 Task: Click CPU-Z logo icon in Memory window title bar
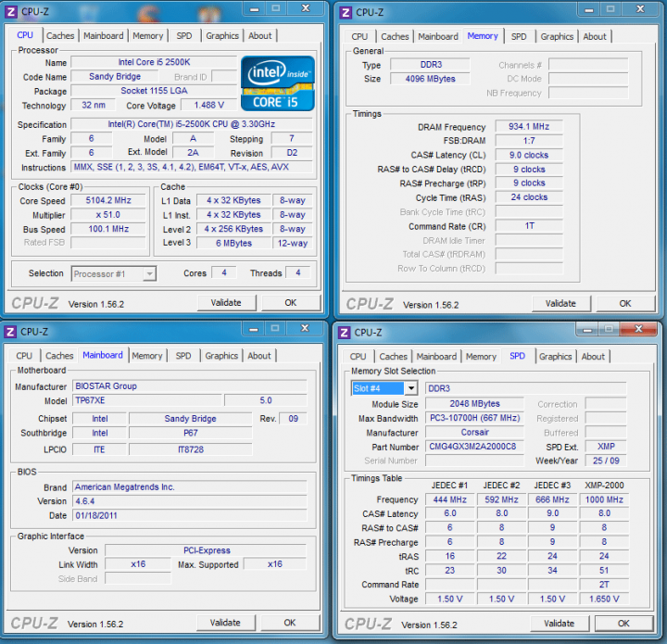(346, 12)
